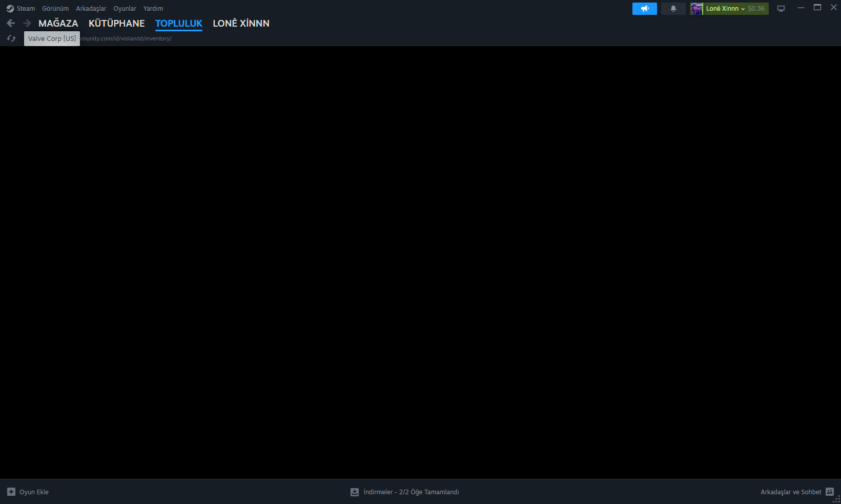The height and width of the screenshot is (504, 841).
Task: Click the $0.36 wallet balance
Action: [x=756, y=9]
